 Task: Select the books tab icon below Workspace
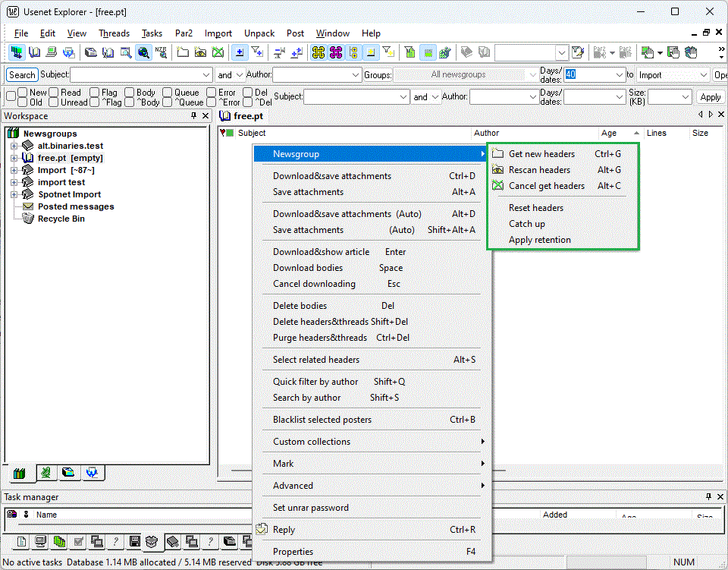(20, 473)
